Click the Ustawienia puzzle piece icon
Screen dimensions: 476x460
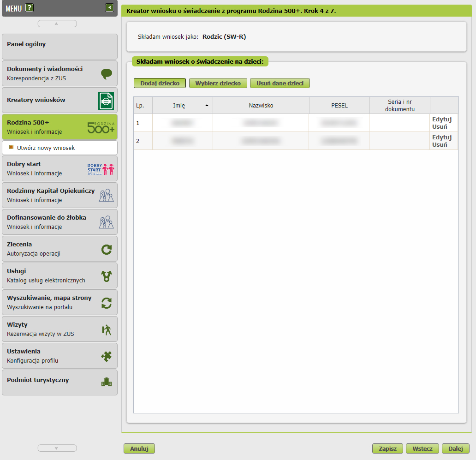(107, 356)
